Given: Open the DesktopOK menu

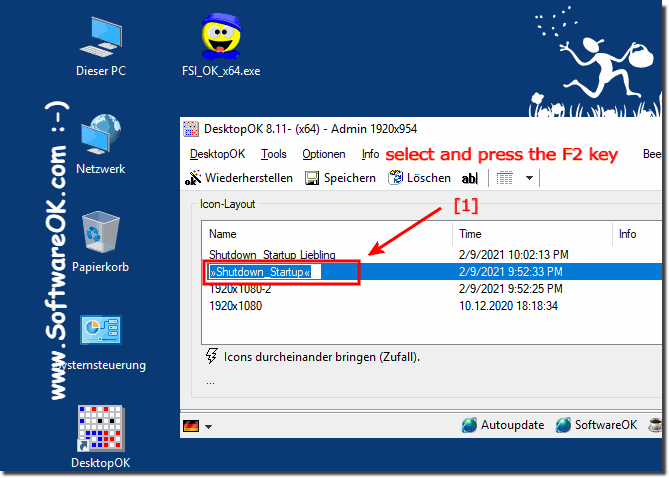Looking at the screenshot, I should (x=218, y=154).
